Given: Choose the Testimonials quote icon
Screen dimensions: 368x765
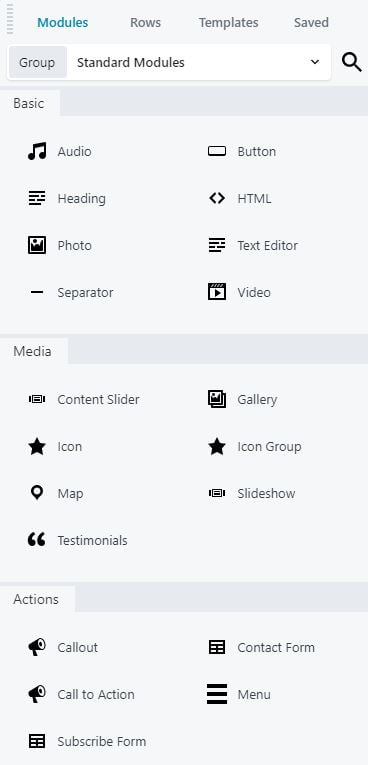Looking at the screenshot, I should 37,540.
